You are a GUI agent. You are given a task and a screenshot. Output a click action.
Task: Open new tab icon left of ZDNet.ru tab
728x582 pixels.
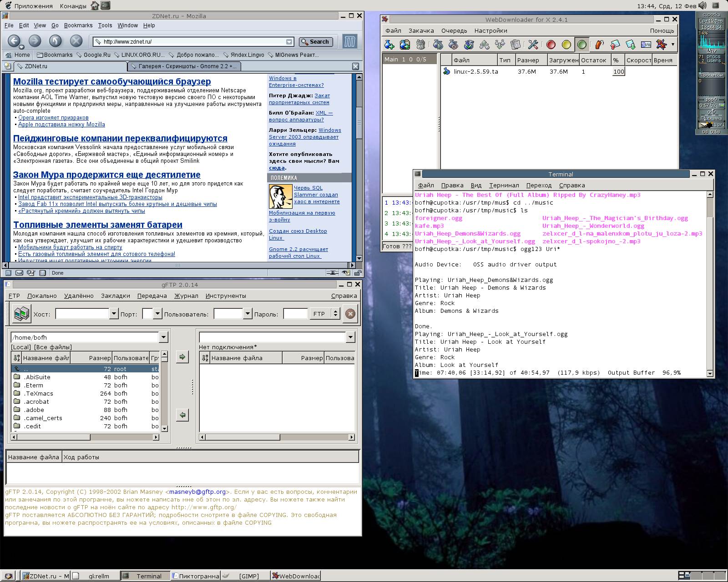pos(7,66)
